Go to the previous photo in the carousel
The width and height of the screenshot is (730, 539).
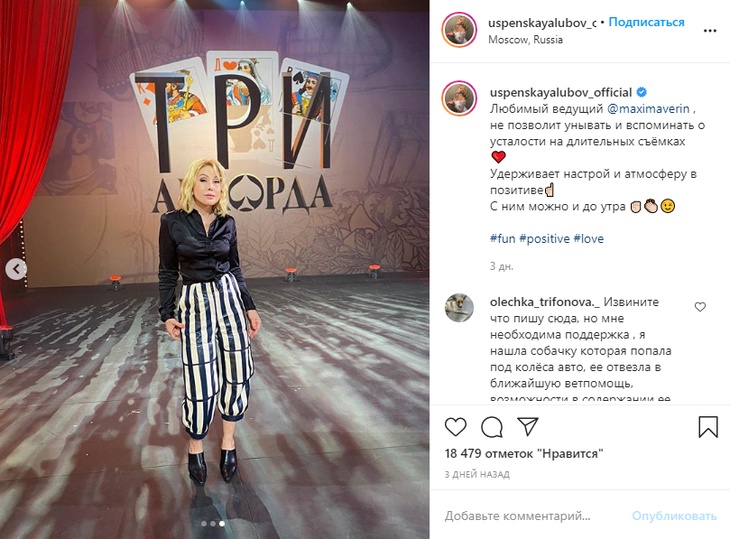(x=16, y=269)
